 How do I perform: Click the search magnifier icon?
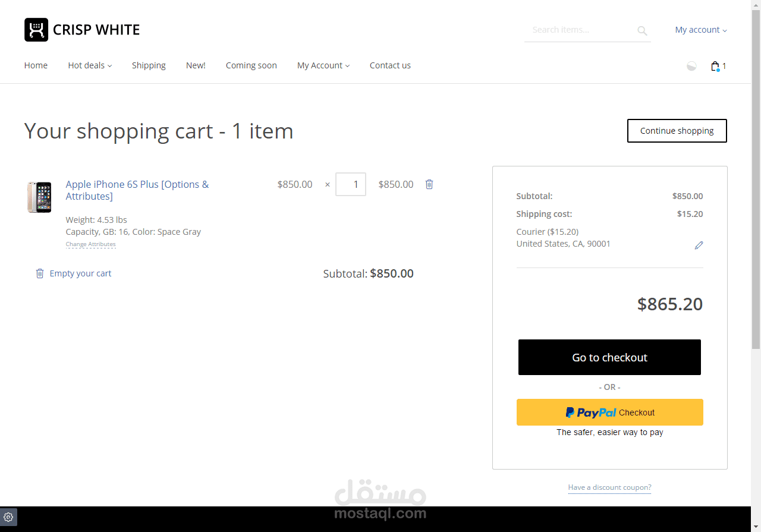(x=642, y=30)
